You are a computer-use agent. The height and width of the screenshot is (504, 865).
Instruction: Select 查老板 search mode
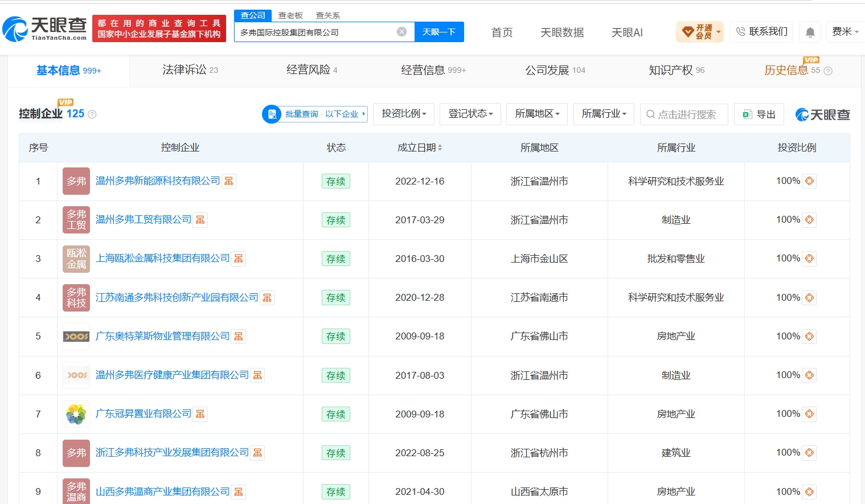click(x=290, y=15)
